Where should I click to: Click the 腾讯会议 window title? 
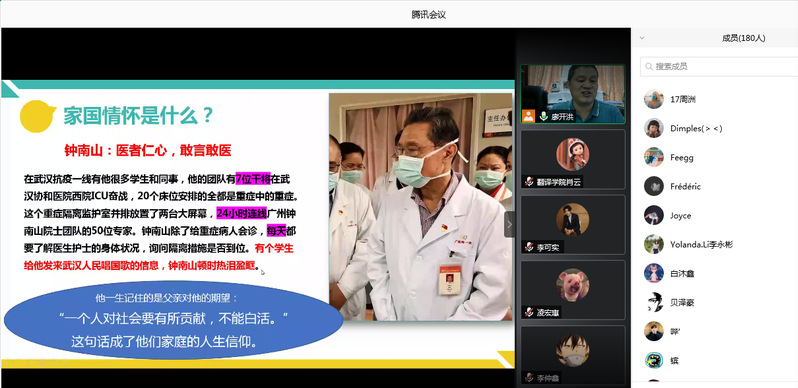[429, 15]
